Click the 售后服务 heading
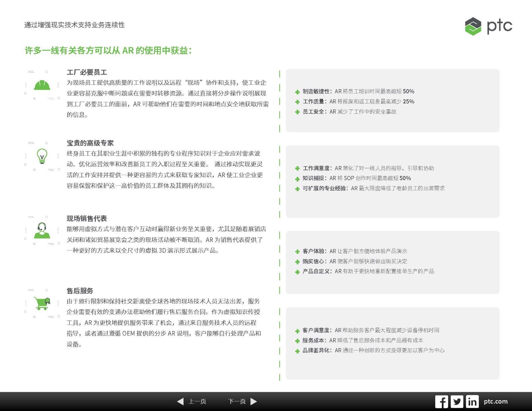Image resolution: width=532 pixels, height=411 pixels. point(80,291)
